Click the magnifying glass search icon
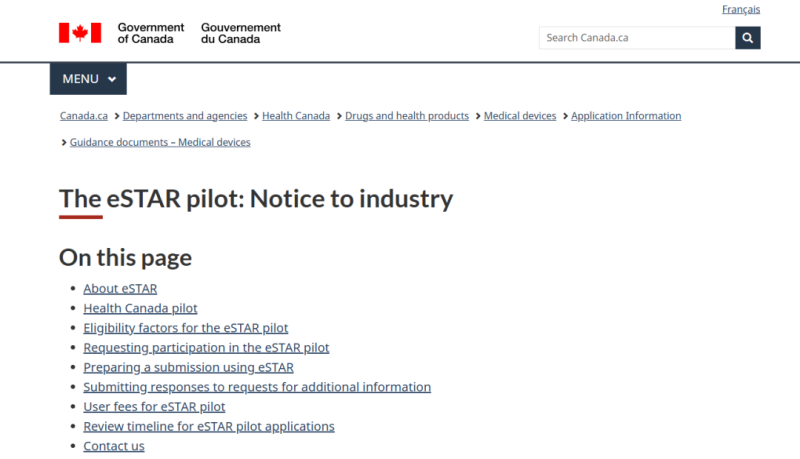The image size is (800, 459). 748,38
